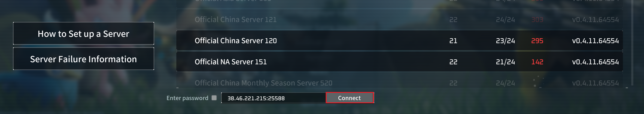Click version number on China Server 121 row
Screen dimensions: 644x114
tap(595, 20)
